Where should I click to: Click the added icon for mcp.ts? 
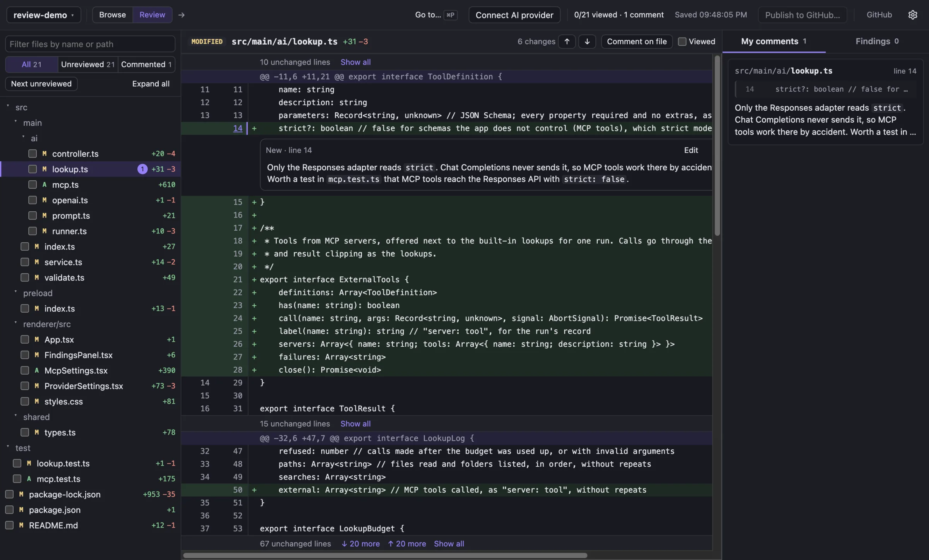pos(45,185)
